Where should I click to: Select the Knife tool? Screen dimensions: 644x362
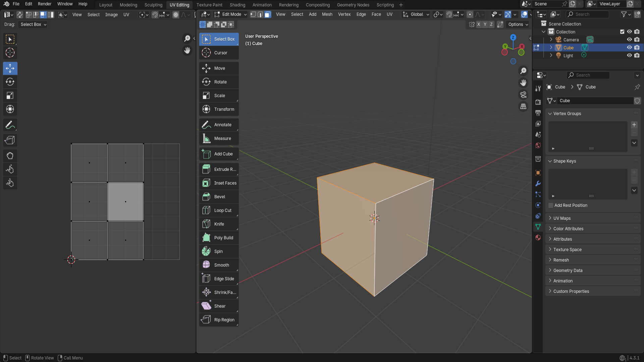pyautogui.click(x=219, y=224)
